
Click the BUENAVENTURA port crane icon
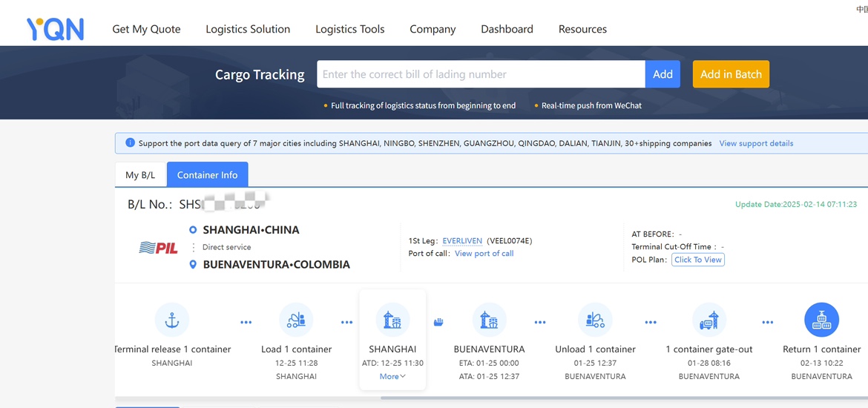pyautogui.click(x=490, y=320)
